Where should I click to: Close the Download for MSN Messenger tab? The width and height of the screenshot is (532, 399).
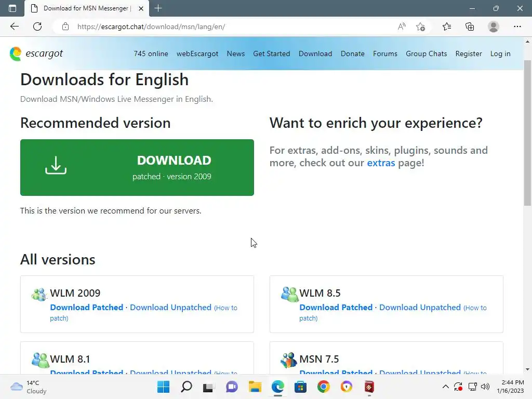pyautogui.click(x=141, y=8)
